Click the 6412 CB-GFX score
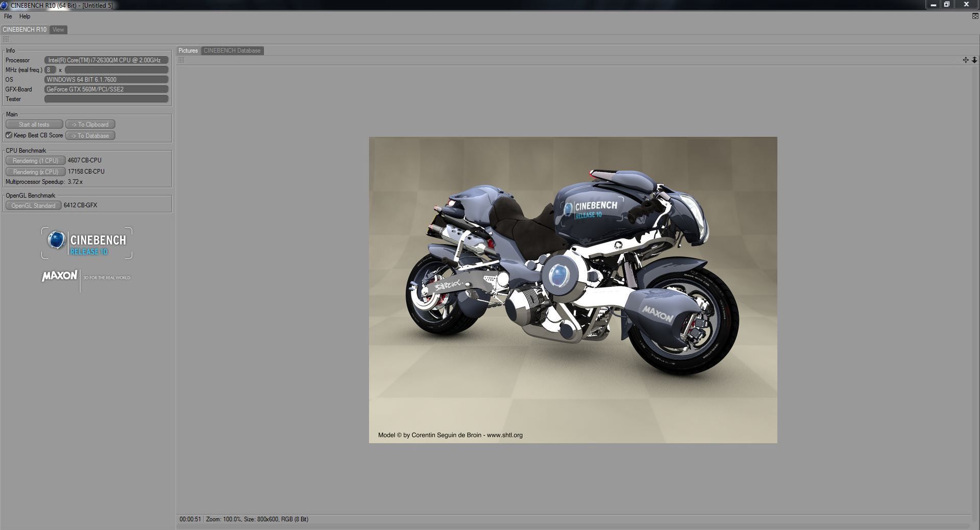 tap(81, 205)
